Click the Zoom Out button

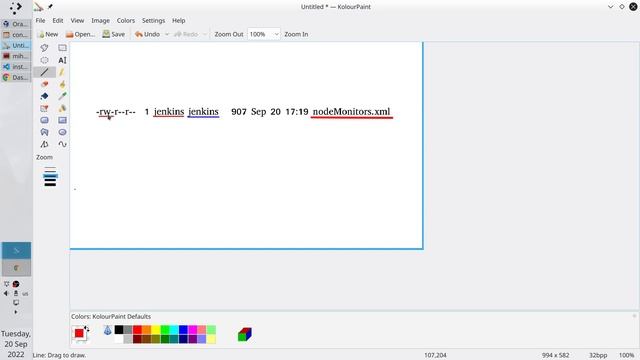[229, 34]
